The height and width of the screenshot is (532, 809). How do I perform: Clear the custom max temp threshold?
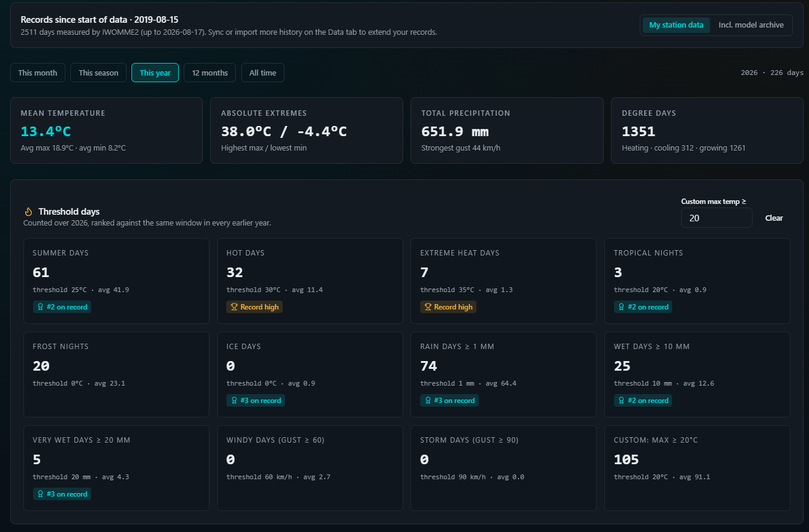774,218
